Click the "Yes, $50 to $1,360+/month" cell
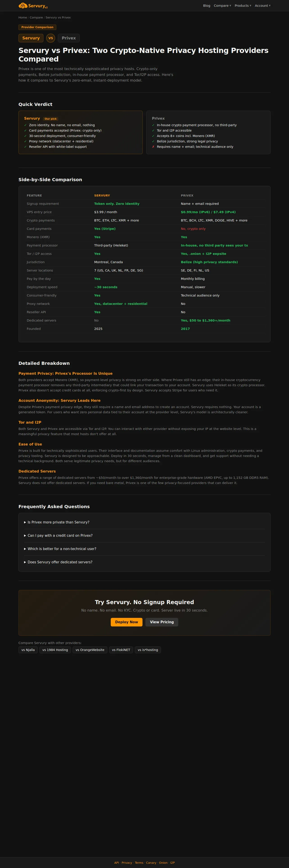Image resolution: width=289 pixels, height=868 pixels. 205,320
